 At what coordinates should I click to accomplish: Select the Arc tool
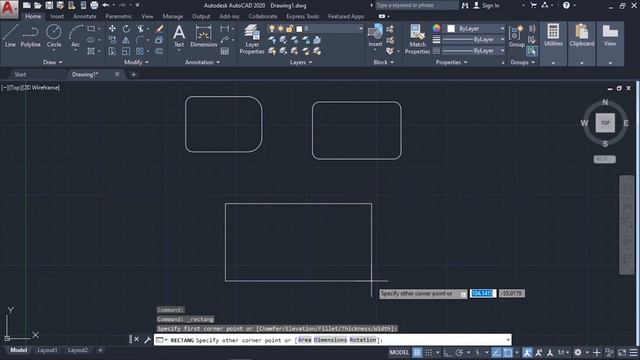76,36
